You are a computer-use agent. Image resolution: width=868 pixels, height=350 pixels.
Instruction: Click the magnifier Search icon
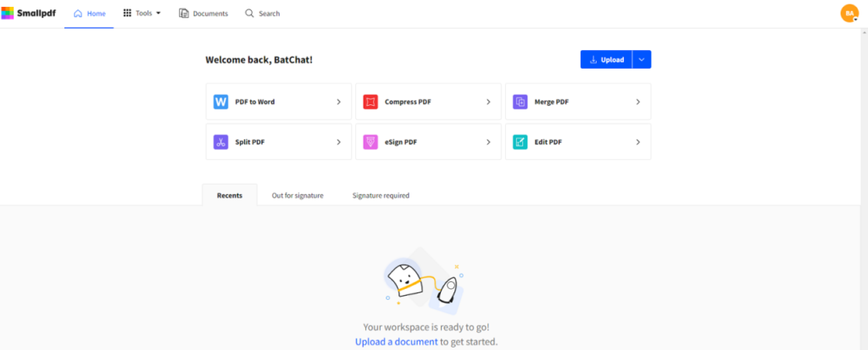(250, 14)
